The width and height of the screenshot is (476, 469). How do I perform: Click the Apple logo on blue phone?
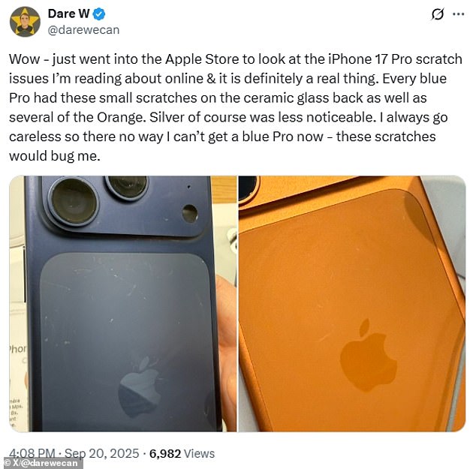coord(140,388)
